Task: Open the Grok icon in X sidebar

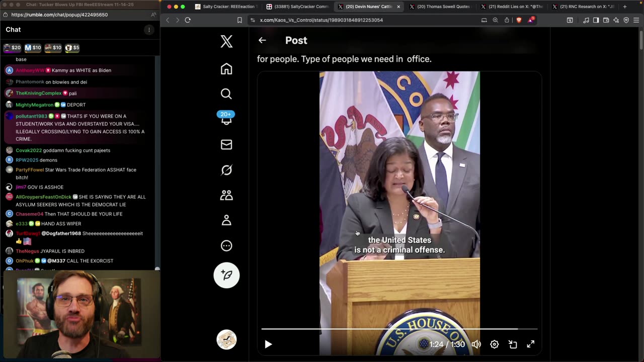Action: point(226,170)
